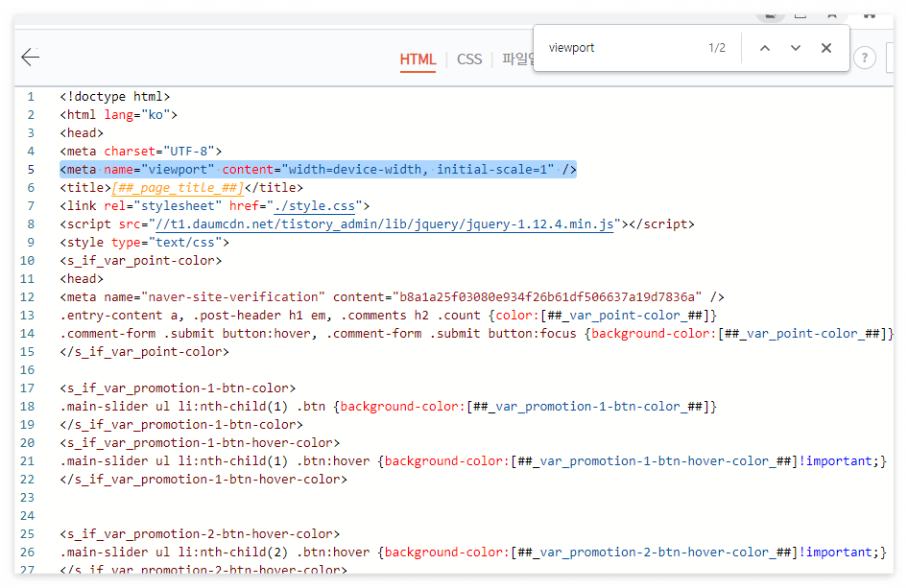Click line number 26 in gutter
Screen dimensions: 908x588
[27, 553]
